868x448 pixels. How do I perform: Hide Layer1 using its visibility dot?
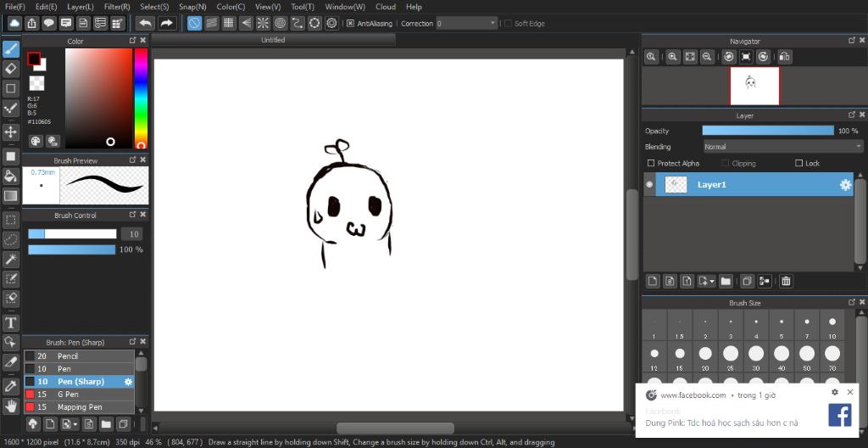tap(649, 184)
